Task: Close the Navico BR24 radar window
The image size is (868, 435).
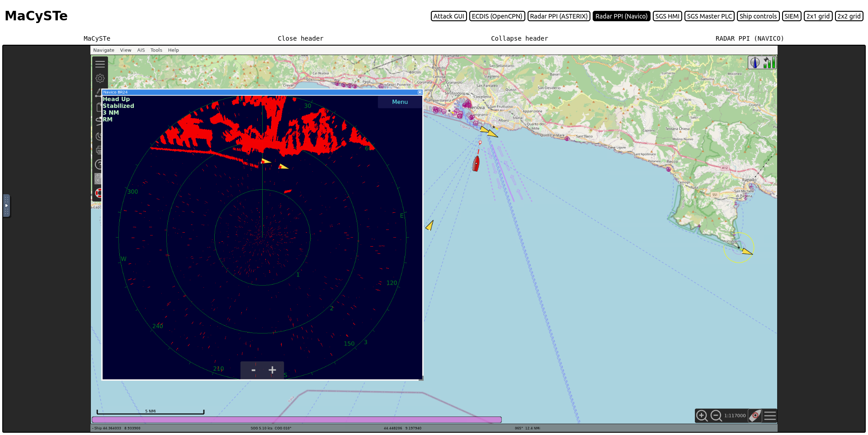Action: point(420,92)
